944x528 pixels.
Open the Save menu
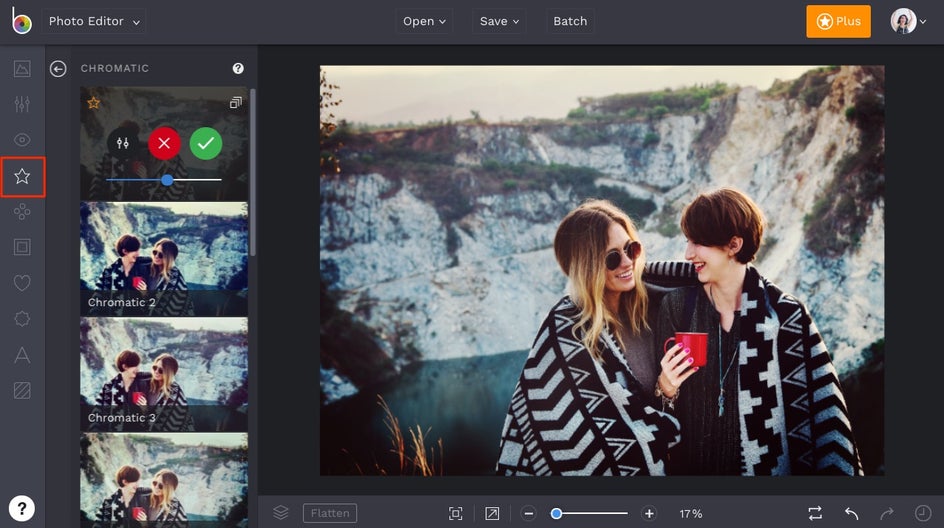(499, 21)
